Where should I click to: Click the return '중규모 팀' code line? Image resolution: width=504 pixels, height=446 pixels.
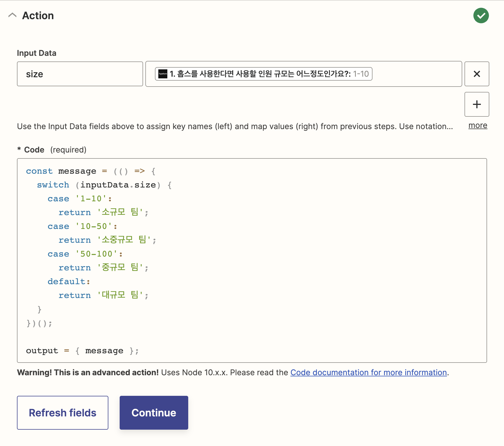coord(103,268)
